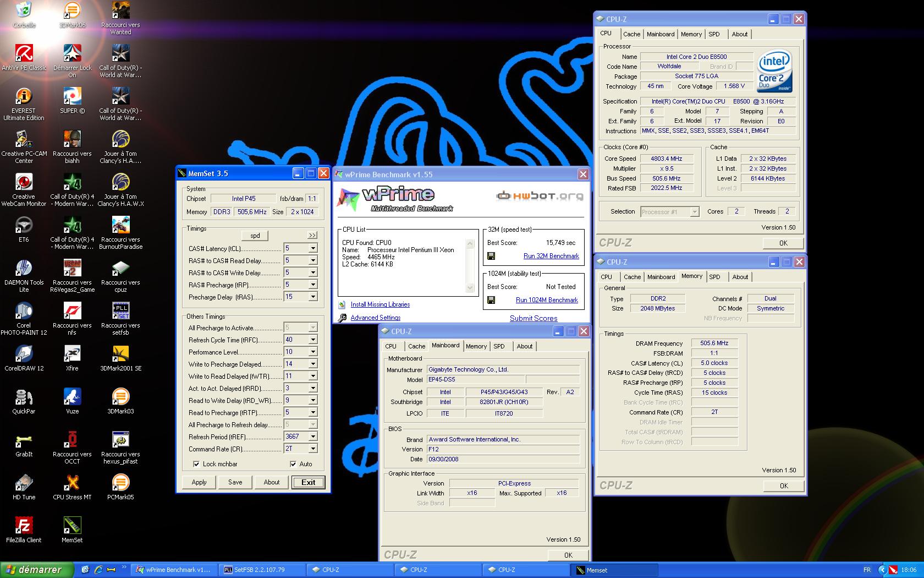Open MemSet desktop shortcut icon
Viewport: 924px width, 578px height.
(72, 530)
